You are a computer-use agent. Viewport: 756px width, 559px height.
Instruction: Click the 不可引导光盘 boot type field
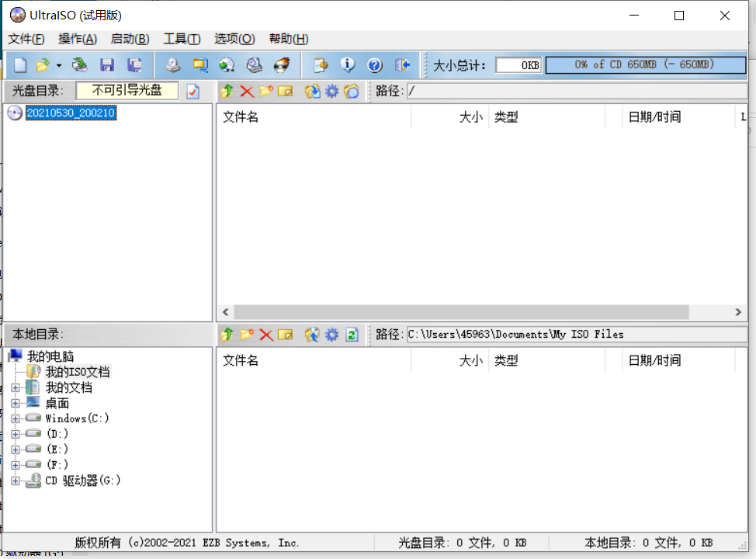click(x=127, y=91)
